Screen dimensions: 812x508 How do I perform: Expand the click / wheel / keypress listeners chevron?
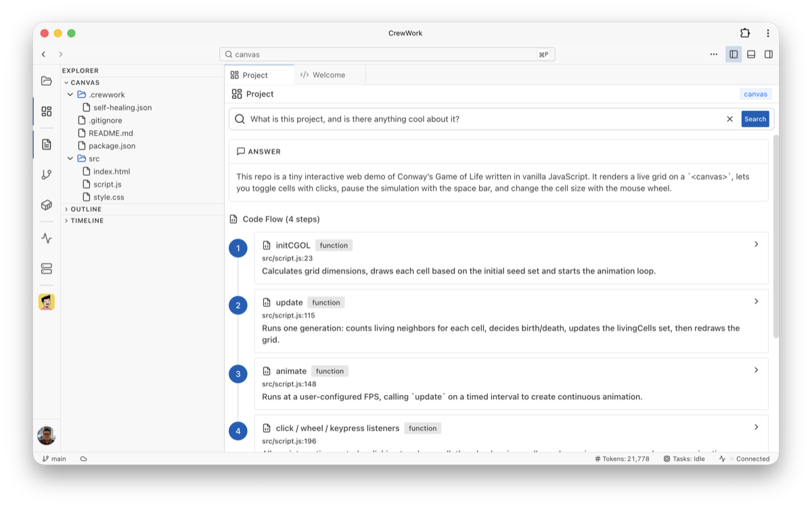coord(757,427)
